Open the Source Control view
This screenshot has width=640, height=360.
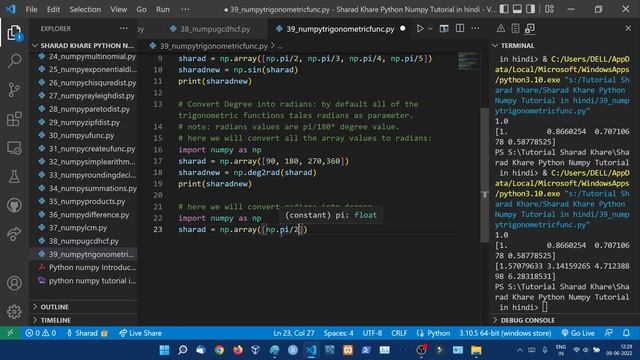(x=14, y=90)
